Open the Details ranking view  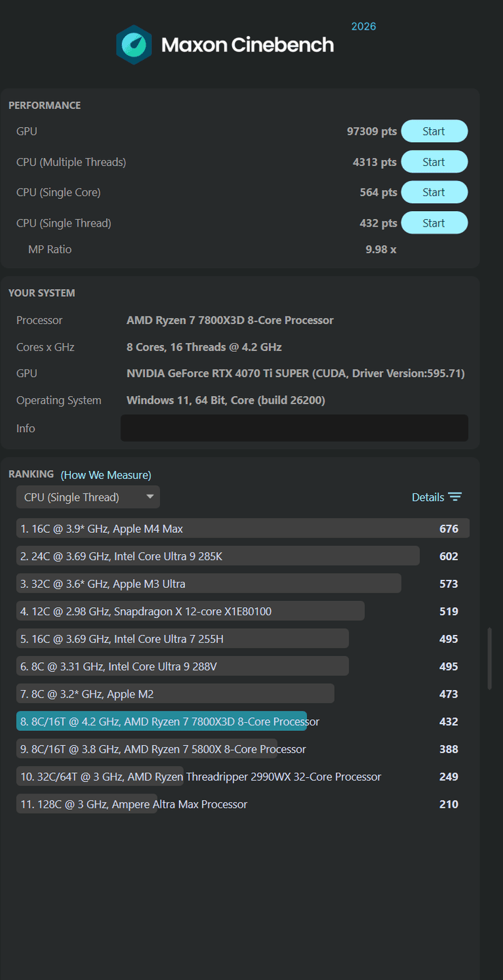(x=428, y=497)
